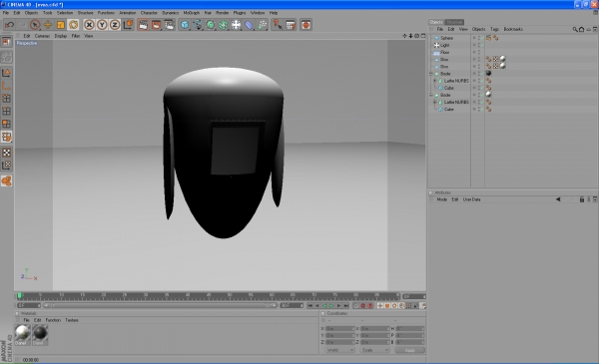Open the spline objects toolbar palette

pyautogui.click(x=198, y=25)
